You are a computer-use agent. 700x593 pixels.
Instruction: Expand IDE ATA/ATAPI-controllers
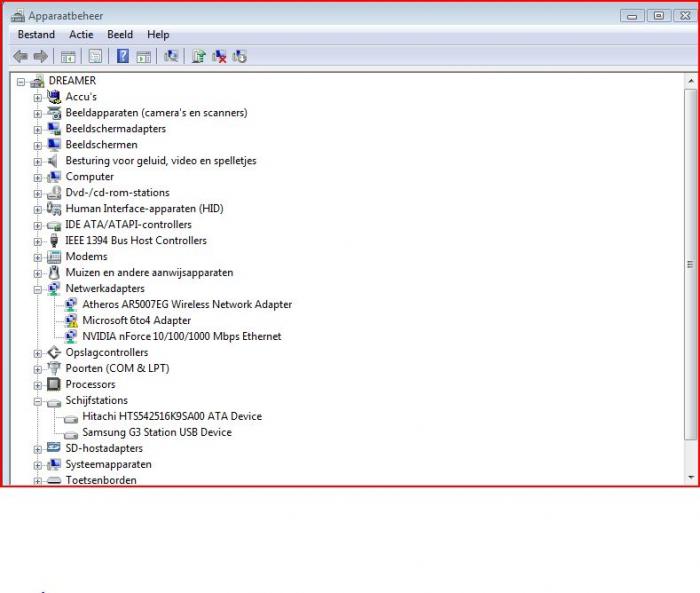tap(38, 226)
